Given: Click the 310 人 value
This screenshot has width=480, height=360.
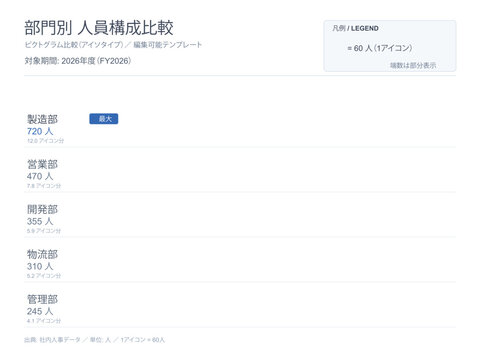Looking at the screenshot, I should (40, 266).
